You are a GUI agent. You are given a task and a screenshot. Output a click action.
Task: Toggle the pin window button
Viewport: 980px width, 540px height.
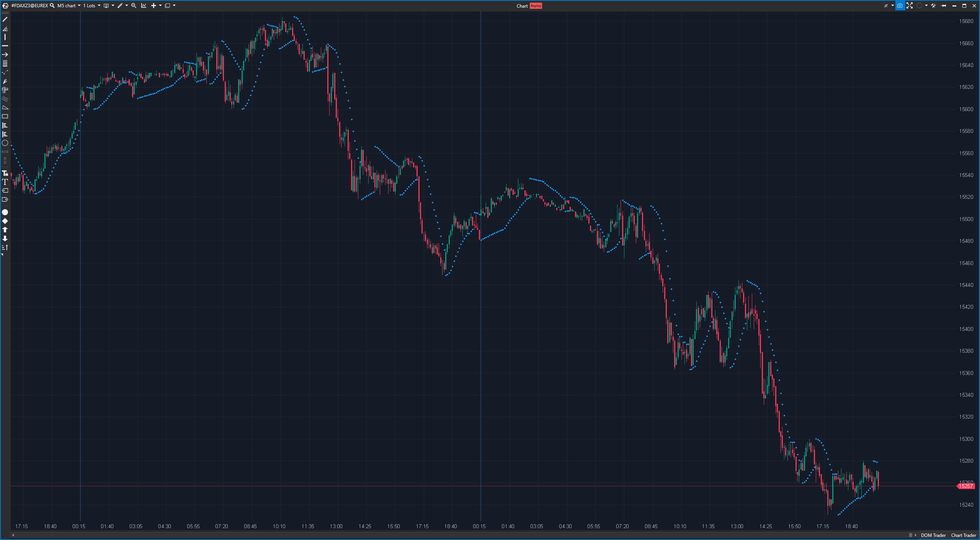[x=944, y=6]
